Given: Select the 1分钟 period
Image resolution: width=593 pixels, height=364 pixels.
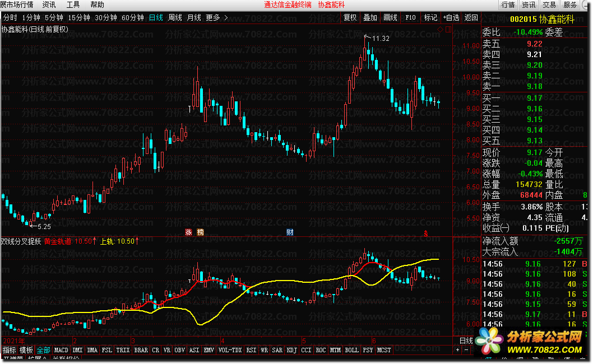Looking at the screenshot, I should [31, 17].
